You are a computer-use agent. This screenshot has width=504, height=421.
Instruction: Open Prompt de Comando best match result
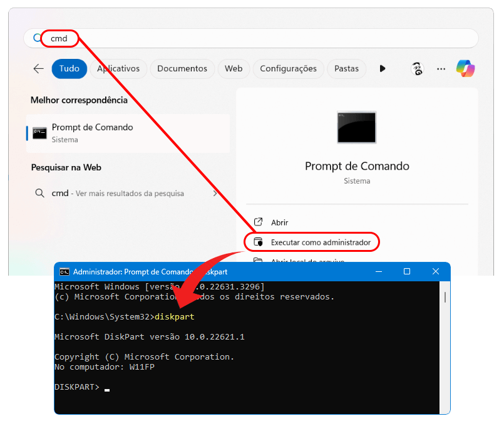(128, 133)
